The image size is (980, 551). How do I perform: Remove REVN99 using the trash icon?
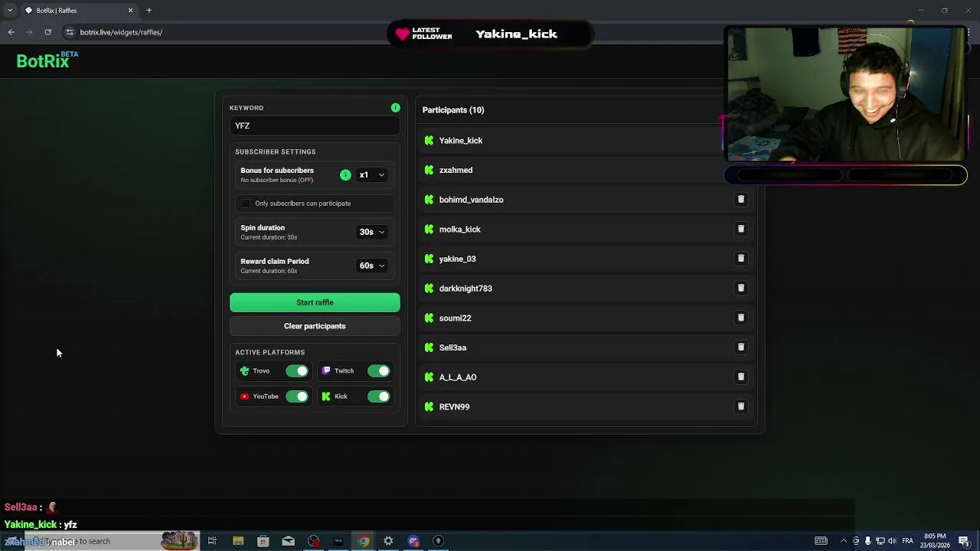(x=740, y=406)
